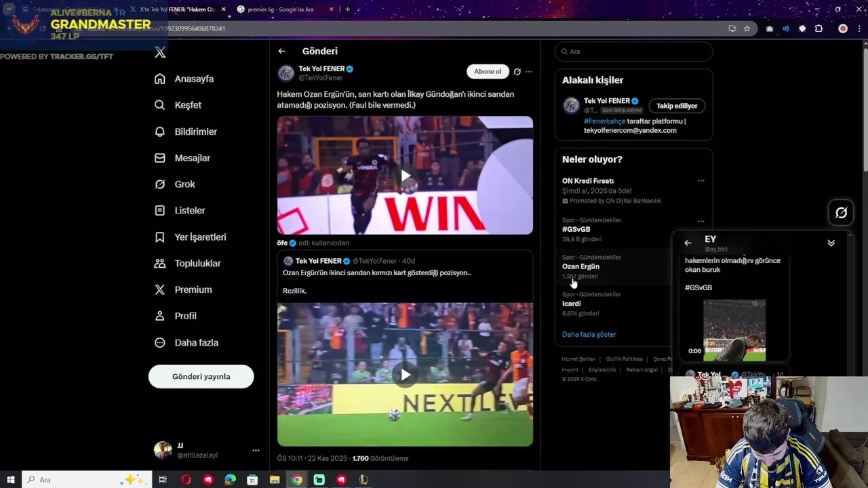Open Keşfet from the sidebar
Viewport: 868px width, 488px height.
(178, 105)
